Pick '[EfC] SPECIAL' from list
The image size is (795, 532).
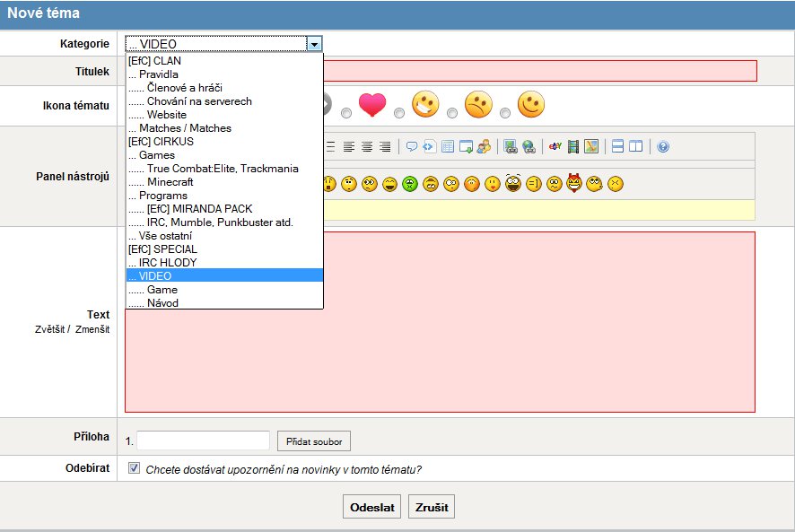224,249
